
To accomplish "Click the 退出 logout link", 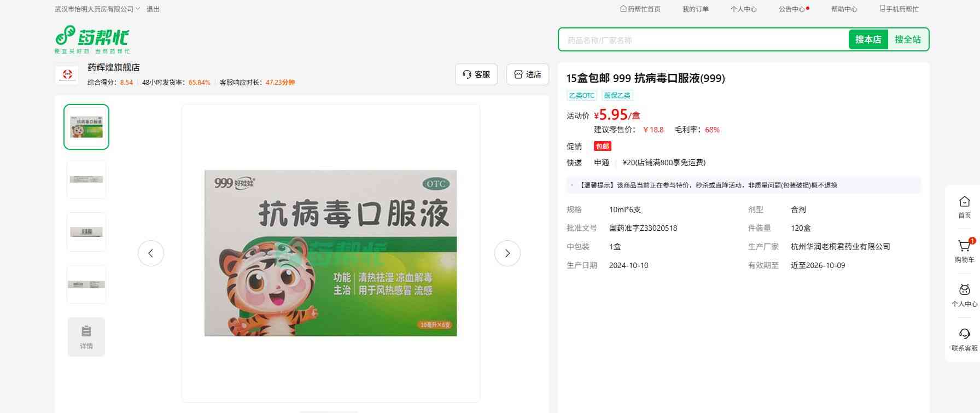I will click(x=153, y=9).
